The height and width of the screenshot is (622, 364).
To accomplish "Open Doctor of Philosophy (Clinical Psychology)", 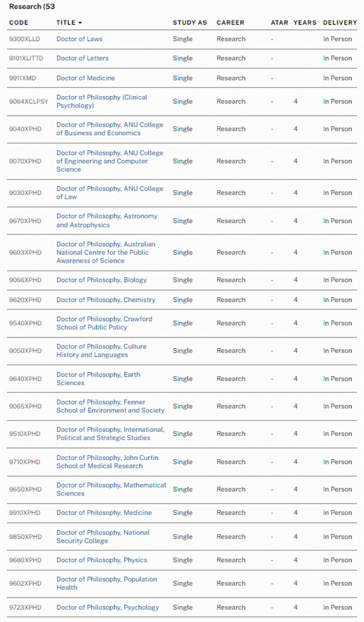I will pyautogui.click(x=102, y=101).
